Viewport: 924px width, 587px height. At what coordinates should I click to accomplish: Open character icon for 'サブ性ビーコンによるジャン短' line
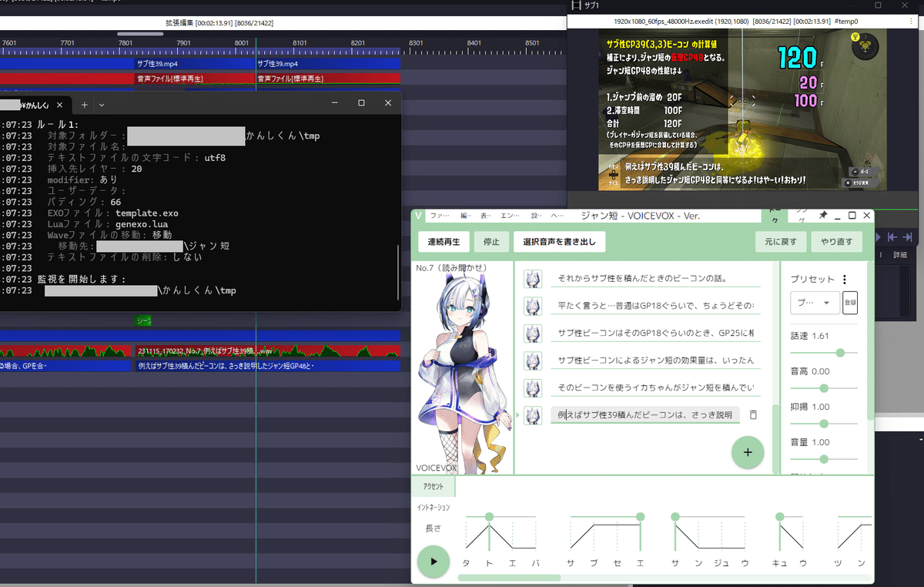click(x=532, y=361)
